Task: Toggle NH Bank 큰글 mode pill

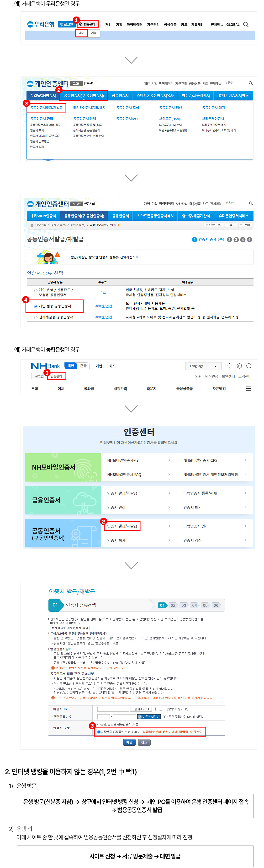Action: pos(83,366)
